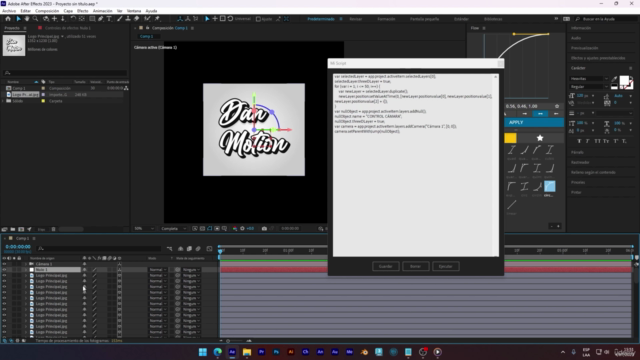Select the Brush tool
Viewport: 640px width, 360px height.
coord(120,19)
